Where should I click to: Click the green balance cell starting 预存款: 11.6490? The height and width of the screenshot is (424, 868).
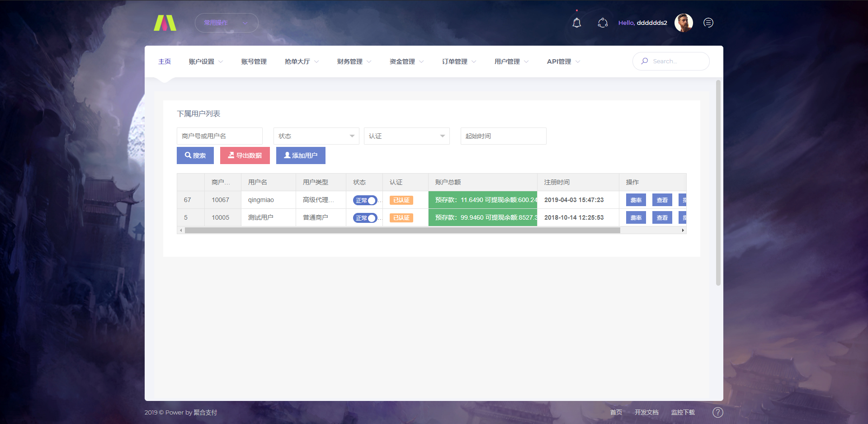pyautogui.click(x=483, y=200)
